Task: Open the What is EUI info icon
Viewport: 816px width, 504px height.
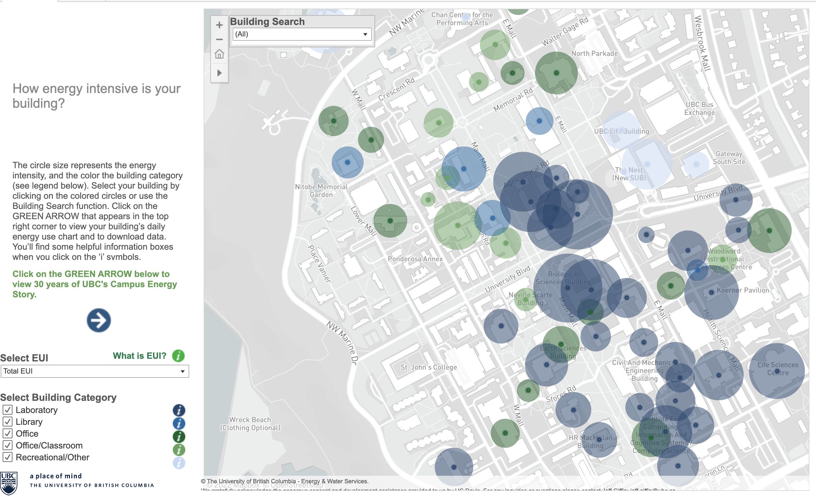Action: (x=178, y=356)
